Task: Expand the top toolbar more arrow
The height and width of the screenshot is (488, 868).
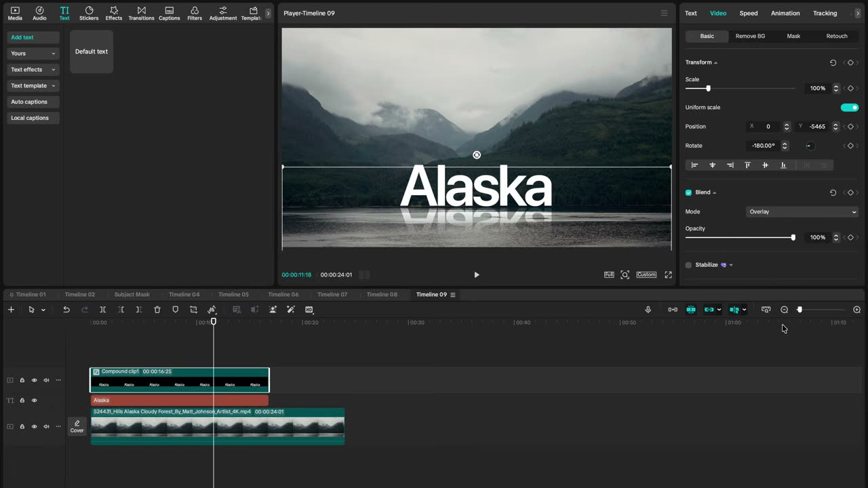Action: [268, 13]
